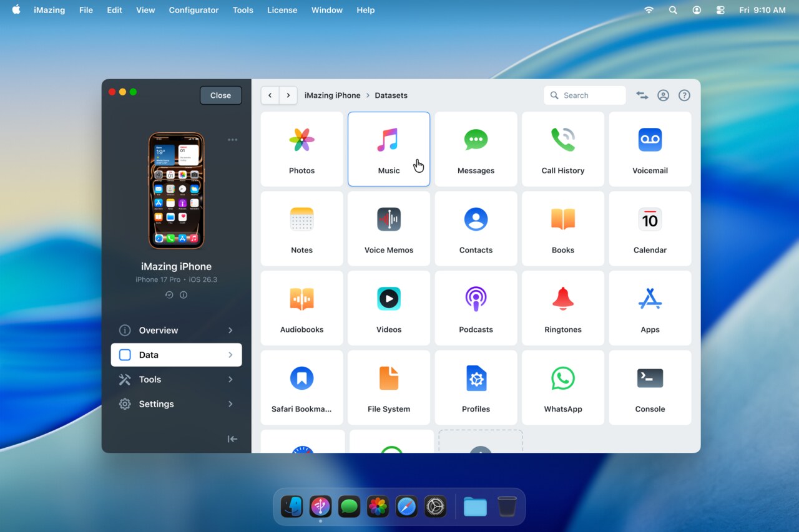Open the Window menu
799x532 pixels.
327,10
